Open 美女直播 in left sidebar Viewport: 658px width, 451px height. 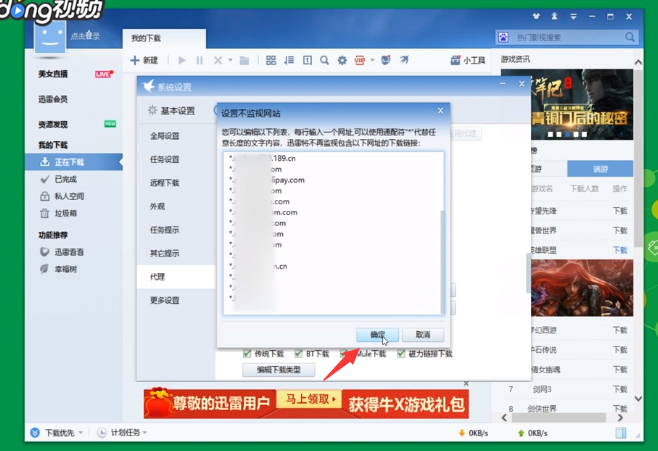click(x=53, y=74)
